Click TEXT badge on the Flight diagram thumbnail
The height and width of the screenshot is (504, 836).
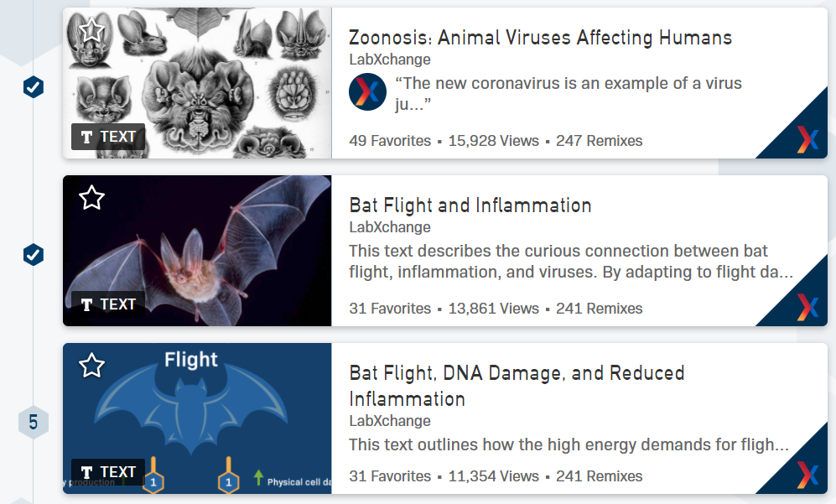(109, 472)
